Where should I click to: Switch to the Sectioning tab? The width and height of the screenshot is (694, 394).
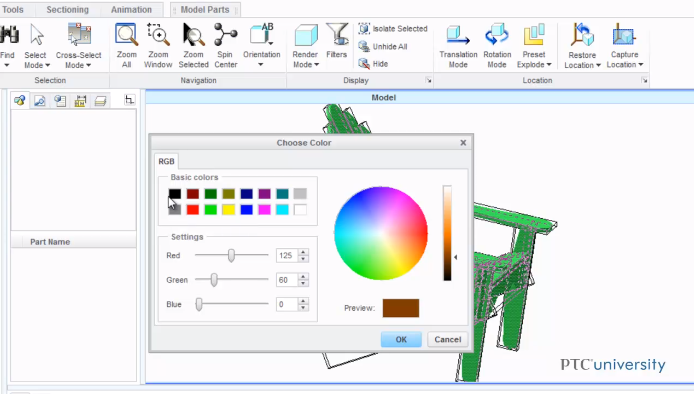pyautogui.click(x=67, y=9)
